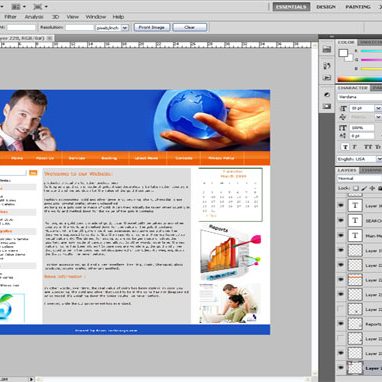Switch to the Design workspace
Viewport: 382px width, 382px height.
click(326, 7)
